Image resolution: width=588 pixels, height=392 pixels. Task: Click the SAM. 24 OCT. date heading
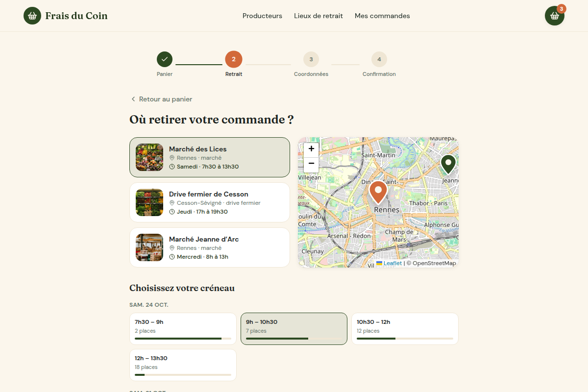point(149,305)
